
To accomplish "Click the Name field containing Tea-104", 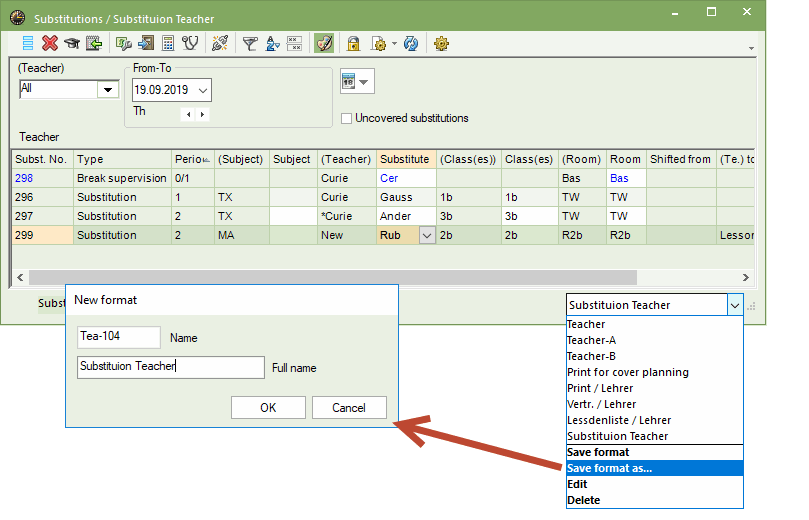I will tap(119, 337).
